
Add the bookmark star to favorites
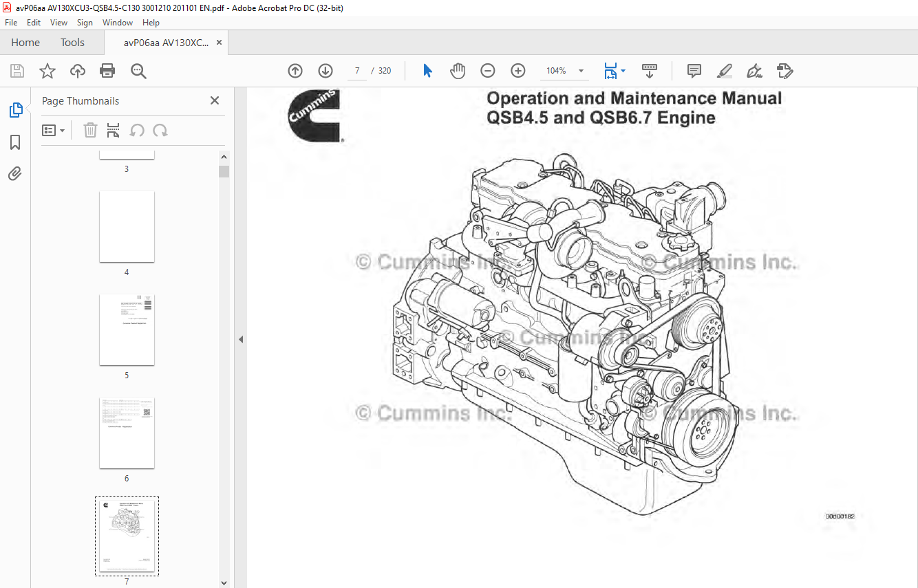[47, 71]
